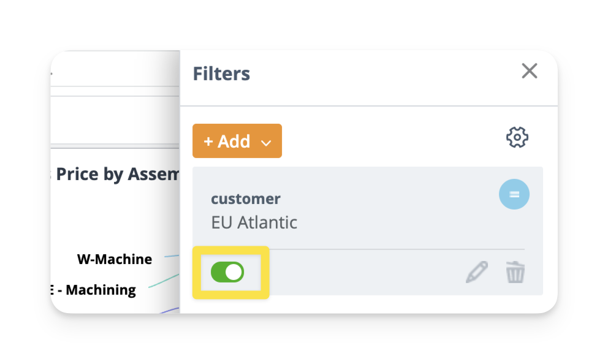
Task: Click the purple chart line at bottom
Action: pos(170,311)
